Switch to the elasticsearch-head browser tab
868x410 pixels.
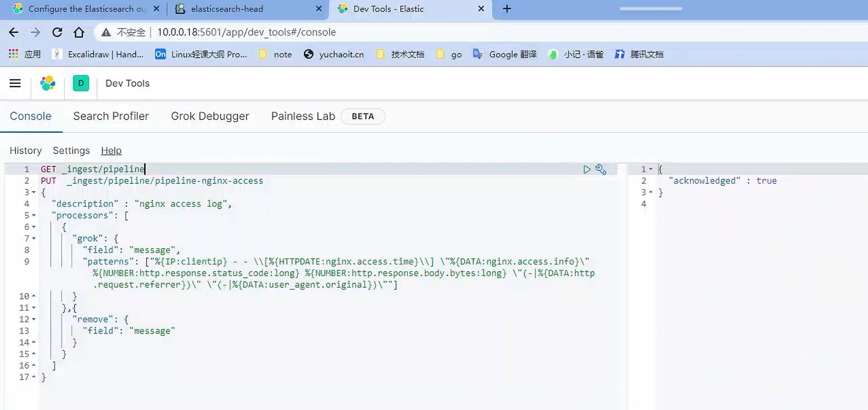coord(227,8)
